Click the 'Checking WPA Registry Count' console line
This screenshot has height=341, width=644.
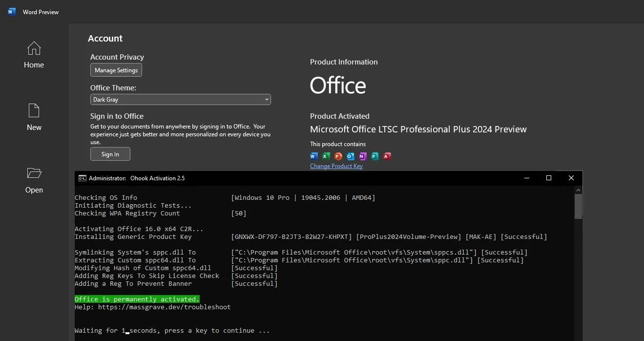[127, 213]
